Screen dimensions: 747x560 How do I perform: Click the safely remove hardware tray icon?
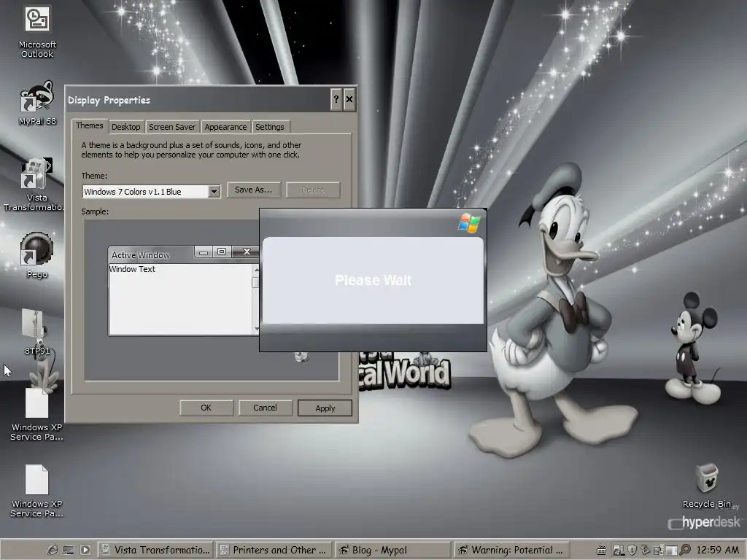645,551
